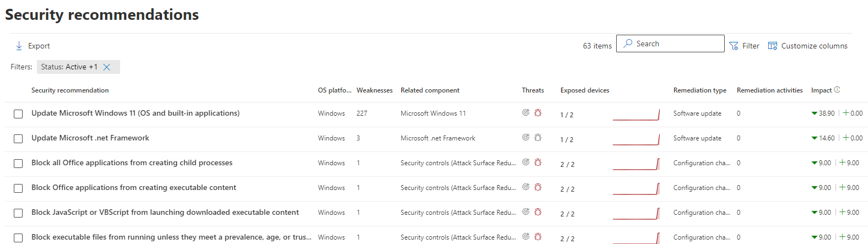Remove the Status: Active +1 filter
Viewport: 868px width, 244px height.
[x=107, y=67]
